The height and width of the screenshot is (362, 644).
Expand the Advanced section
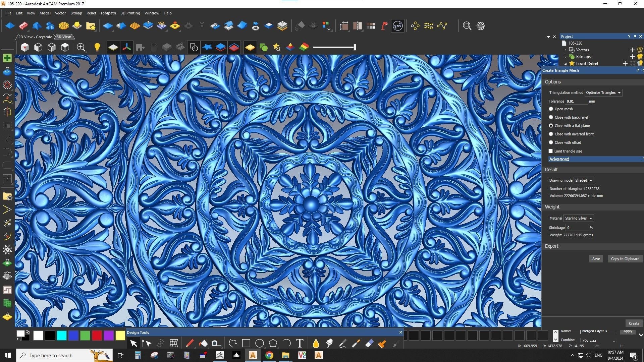[596, 159]
